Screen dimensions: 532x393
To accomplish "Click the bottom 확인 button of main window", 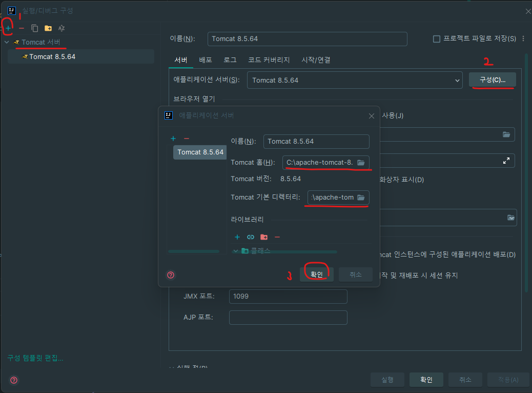I will tap(426, 380).
